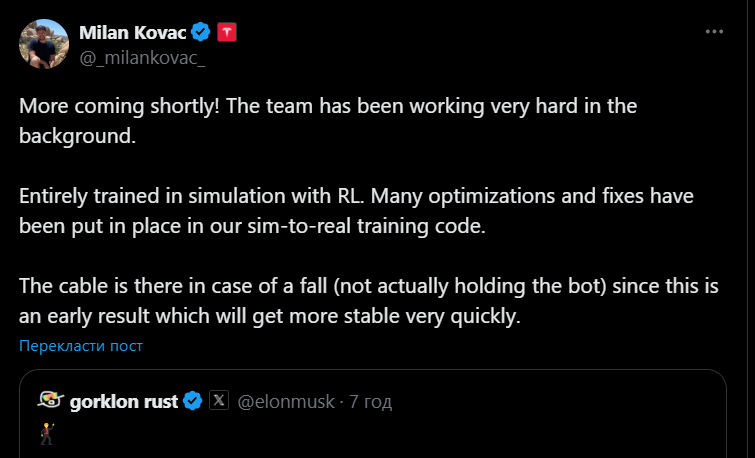Open Milan Kovac's profile picture
Image resolution: width=755 pixels, height=458 pixels.
pyautogui.click(x=44, y=44)
